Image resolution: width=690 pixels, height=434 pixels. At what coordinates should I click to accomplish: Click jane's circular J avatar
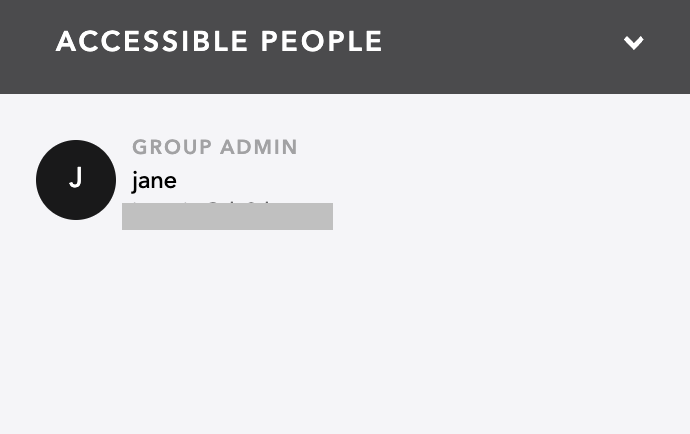pyautogui.click(x=76, y=180)
